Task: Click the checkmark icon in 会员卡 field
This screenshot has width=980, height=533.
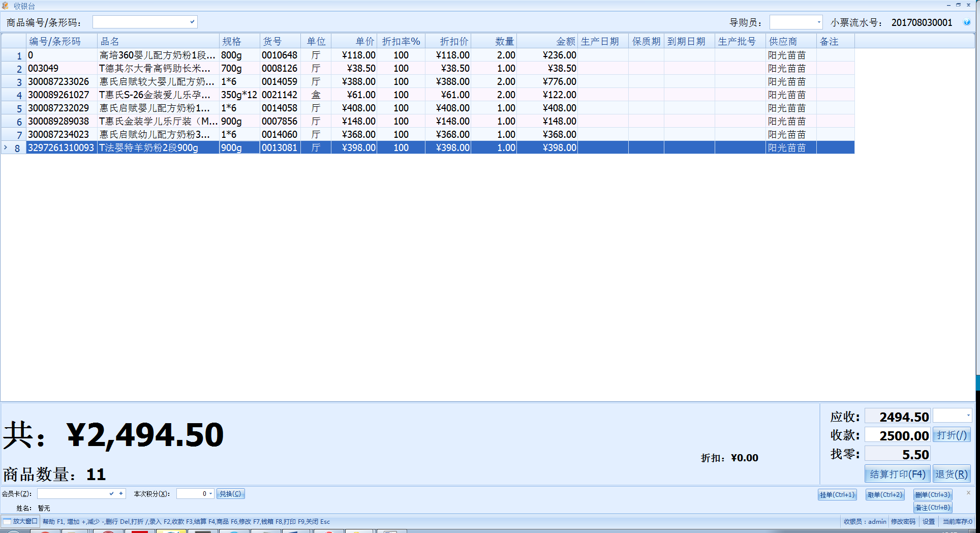Action: pos(111,493)
